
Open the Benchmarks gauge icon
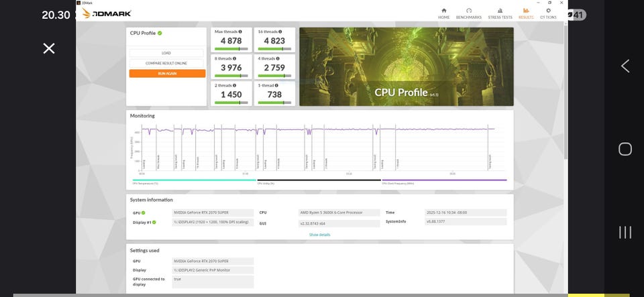click(x=469, y=11)
